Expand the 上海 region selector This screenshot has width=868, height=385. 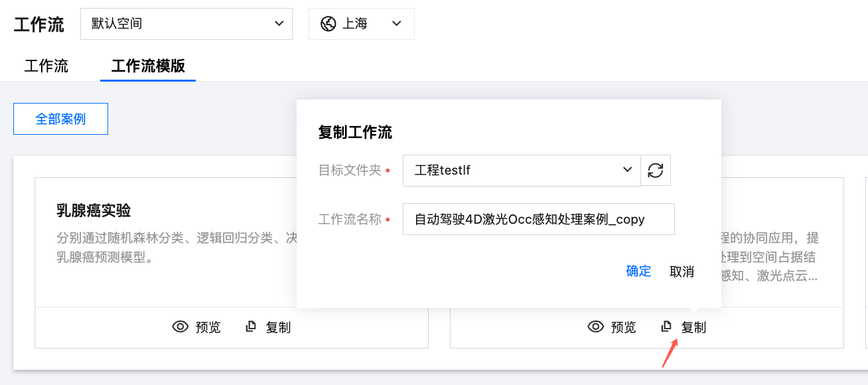pos(362,24)
